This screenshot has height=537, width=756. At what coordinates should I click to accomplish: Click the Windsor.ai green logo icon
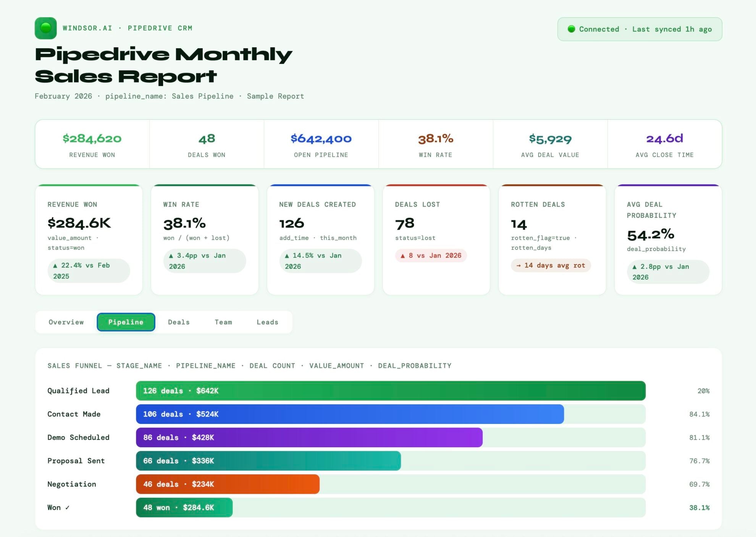pyautogui.click(x=45, y=28)
